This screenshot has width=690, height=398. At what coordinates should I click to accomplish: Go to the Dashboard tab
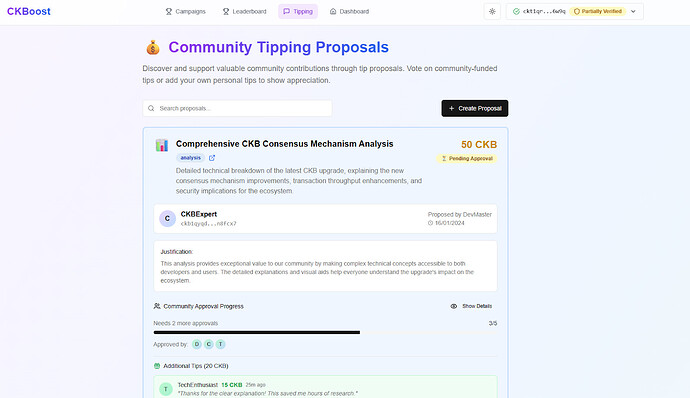349,11
